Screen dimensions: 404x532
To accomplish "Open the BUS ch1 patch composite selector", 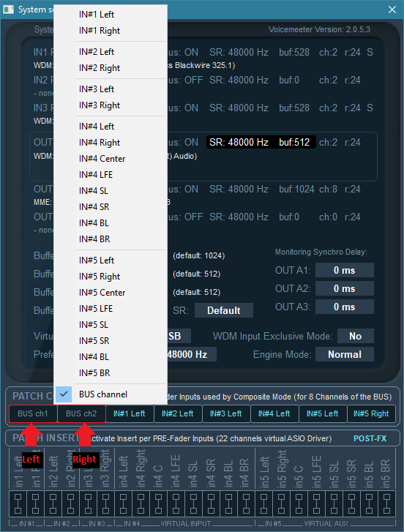I will pos(33,413).
